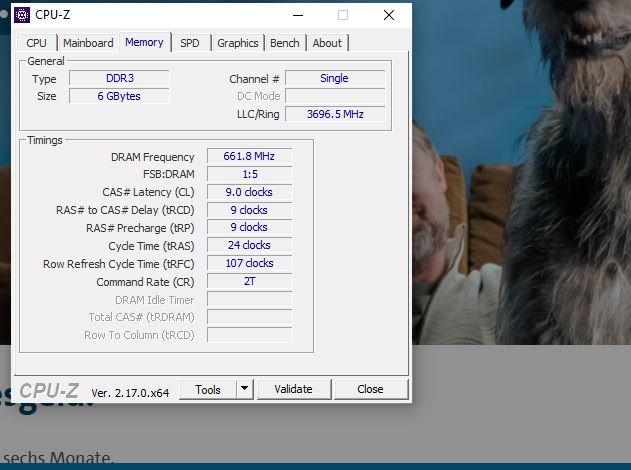Click the memory Type field DDR3
Image resolution: width=631 pixels, height=470 pixels.
119,78
